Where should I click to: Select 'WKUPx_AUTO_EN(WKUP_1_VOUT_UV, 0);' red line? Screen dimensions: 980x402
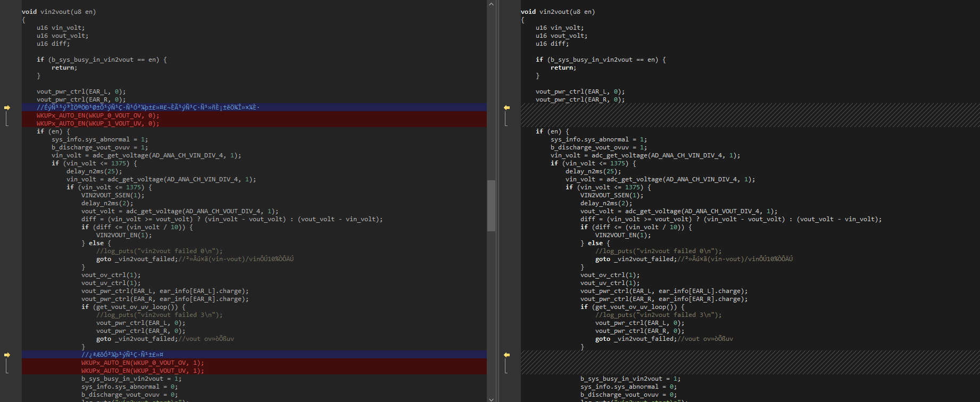pyautogui.click(x=98, y=123)
